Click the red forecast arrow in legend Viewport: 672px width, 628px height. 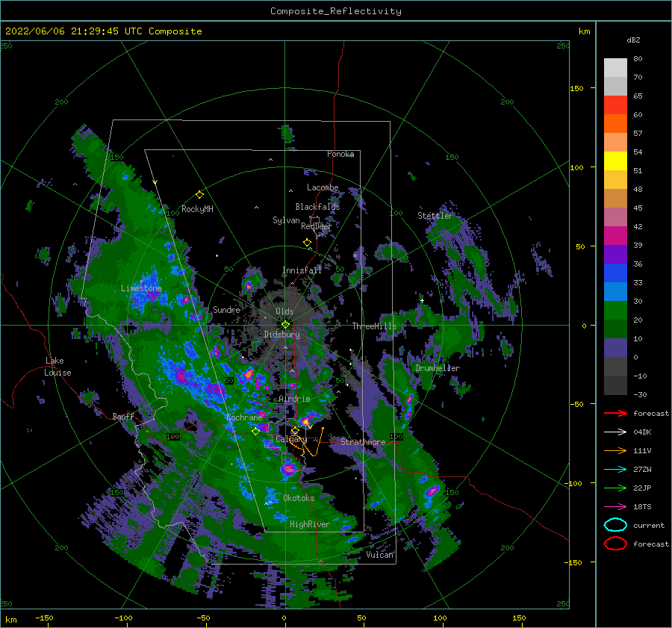pos(615,413)
